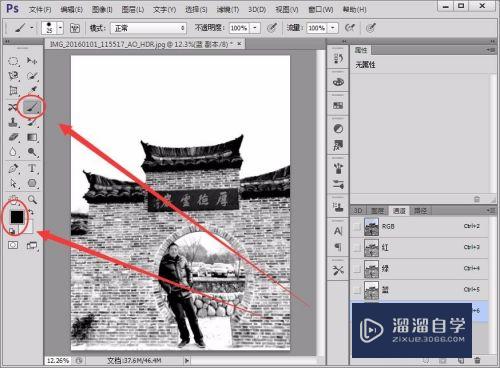500x368 pixels.
Task: Switch to the 路径 tab
Action: pyautogui.click(x=420, y=211)
